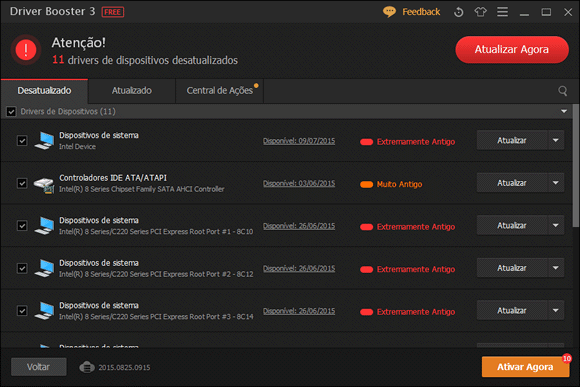Click the database version icon near 2015.0825.0915
The width and height of the screenshot is (580, 387).
87,367
